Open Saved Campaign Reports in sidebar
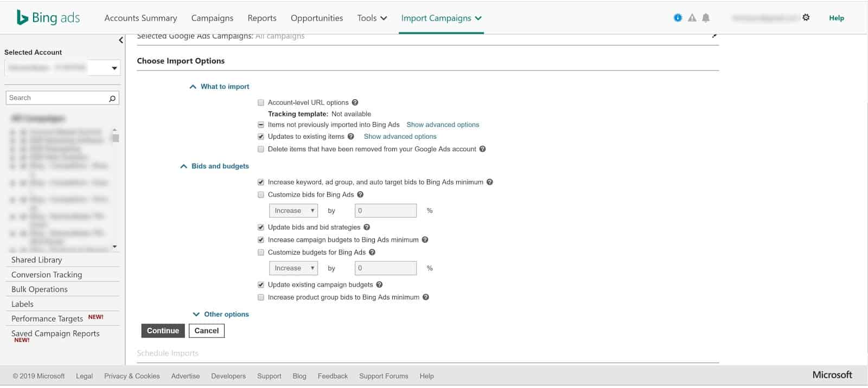The height and width of the screenshot is (388, 868). click(x=55, y=334)
